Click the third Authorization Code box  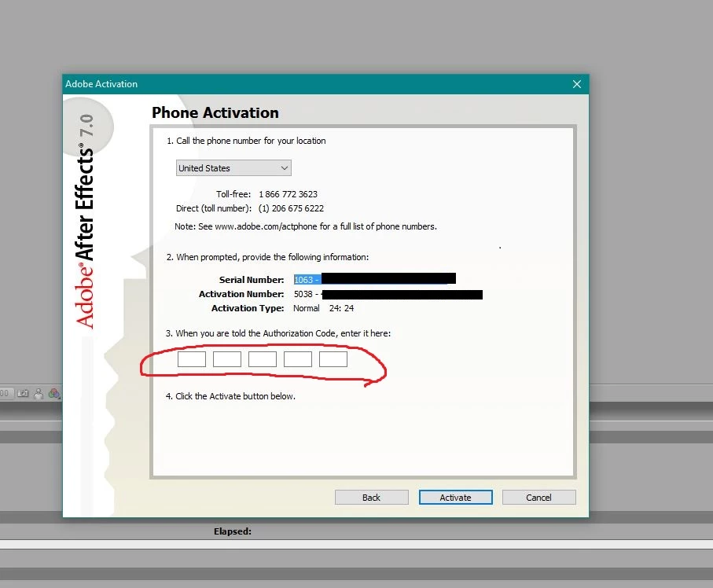point(263,358)
